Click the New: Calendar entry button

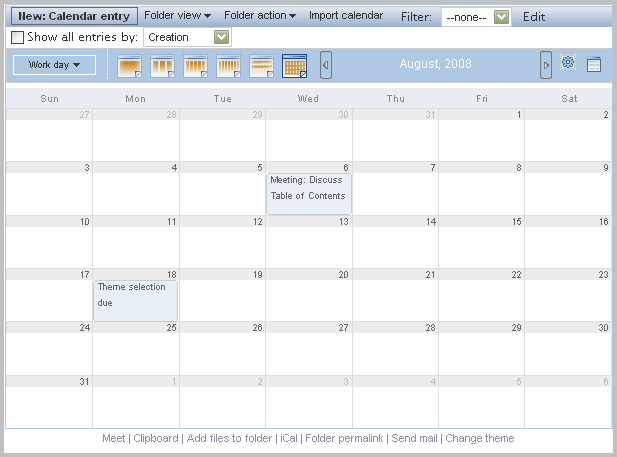click(x=74, y=16)
